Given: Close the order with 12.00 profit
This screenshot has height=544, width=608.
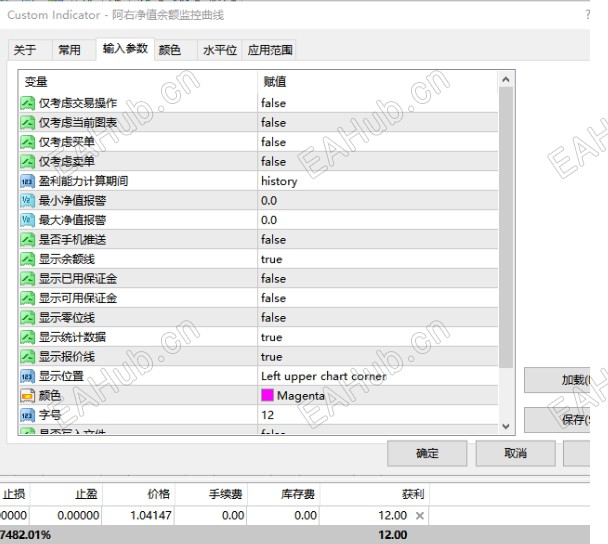Looking at the screenshot, I should click(420, 516).
